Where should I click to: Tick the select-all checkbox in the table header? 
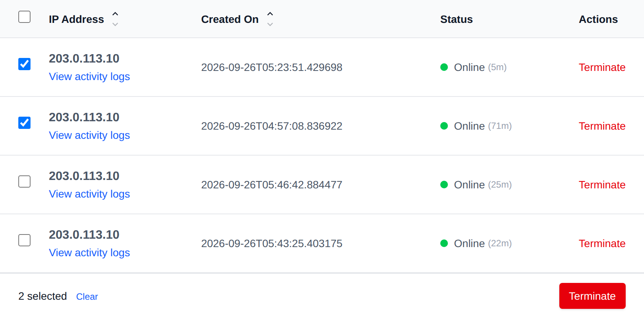(x=24, y=17)
